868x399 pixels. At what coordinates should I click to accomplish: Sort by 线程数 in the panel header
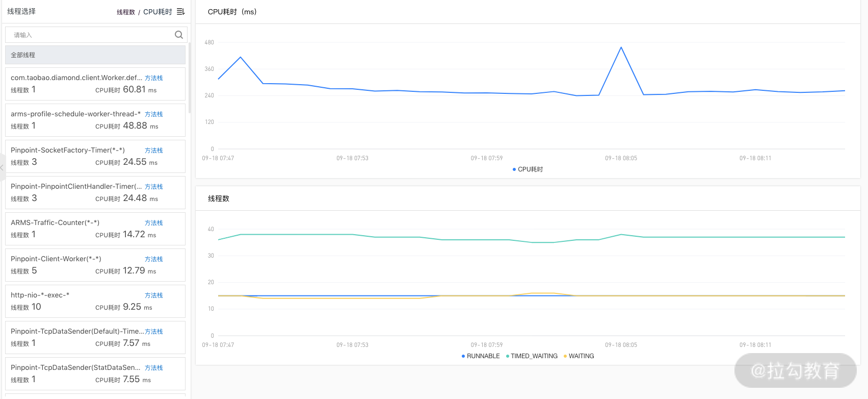[x=125, y=12]
